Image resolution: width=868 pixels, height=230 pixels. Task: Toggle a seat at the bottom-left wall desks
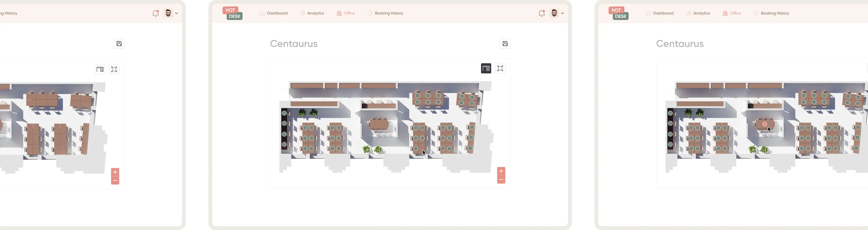click(284, 144)
